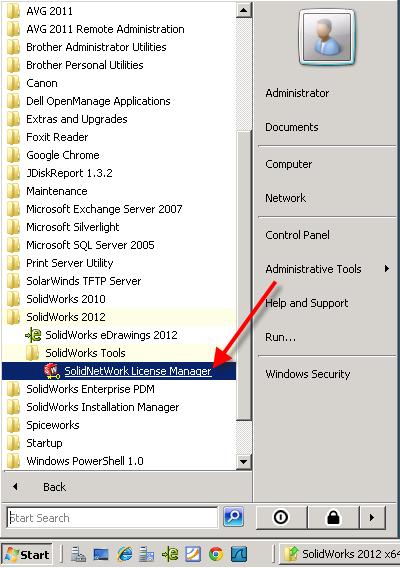Click the blue graph quick launch icon
This screenshot has height=568, width=400.
[x=239, y=554]
